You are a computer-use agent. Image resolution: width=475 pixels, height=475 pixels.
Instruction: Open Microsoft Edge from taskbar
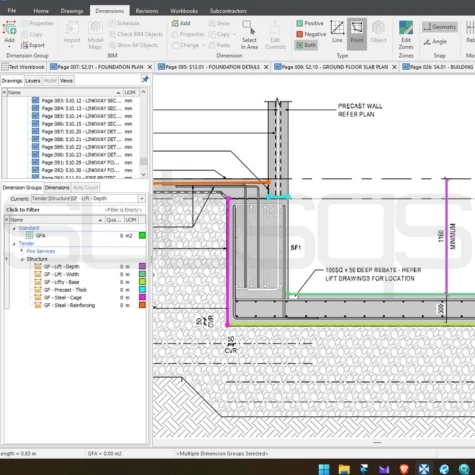click(x=444, y=469)
